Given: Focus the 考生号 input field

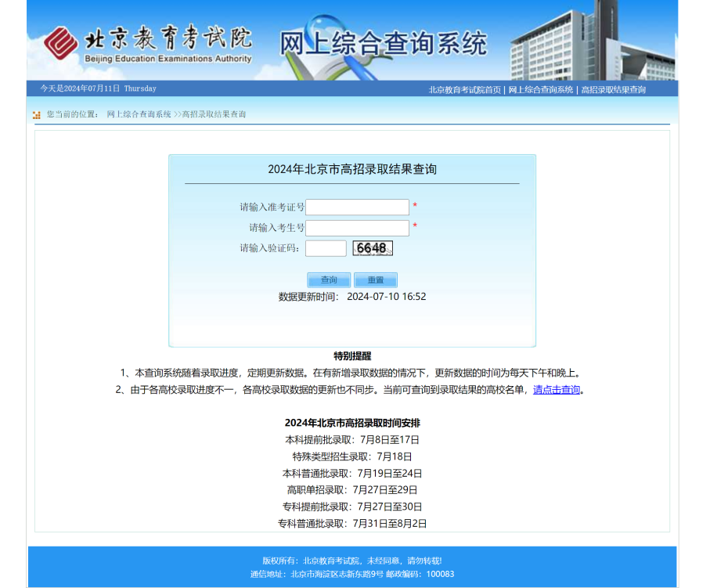Looking at the screenshot, I should coord(357,228).
